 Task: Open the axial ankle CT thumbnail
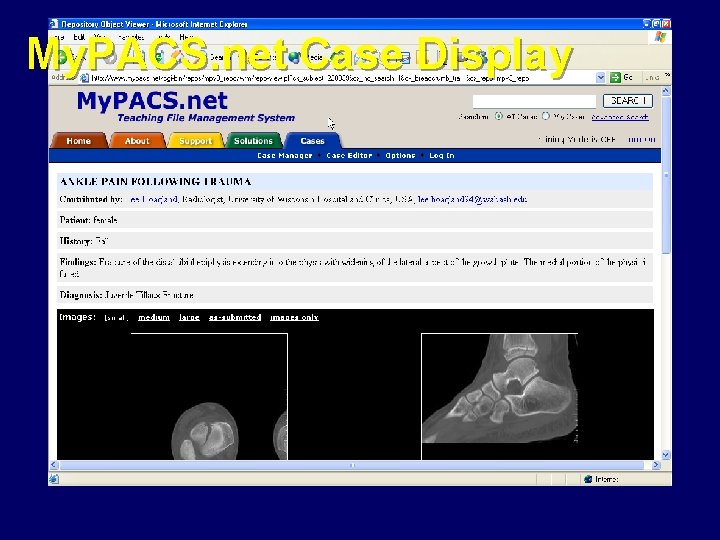click(x=209, y=396)
